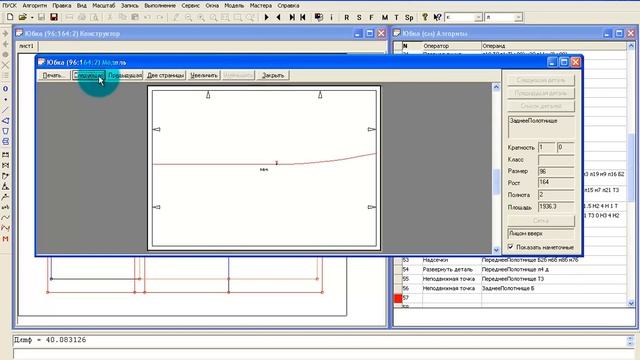Open the Масштаб menu
The height and width of the screenshot is (360, 640).
pos(104,5)
